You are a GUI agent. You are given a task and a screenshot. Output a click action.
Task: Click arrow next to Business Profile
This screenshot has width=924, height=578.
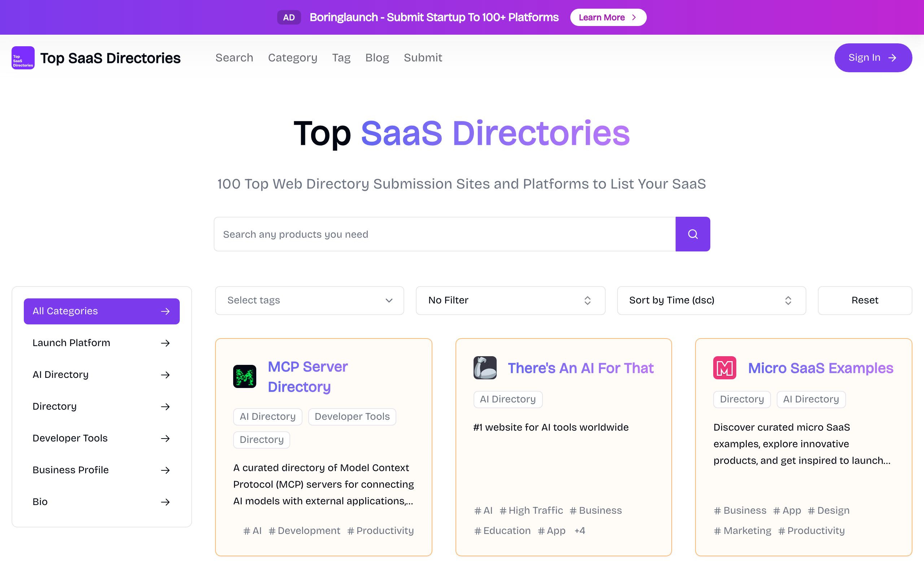(x=165, y=470)
